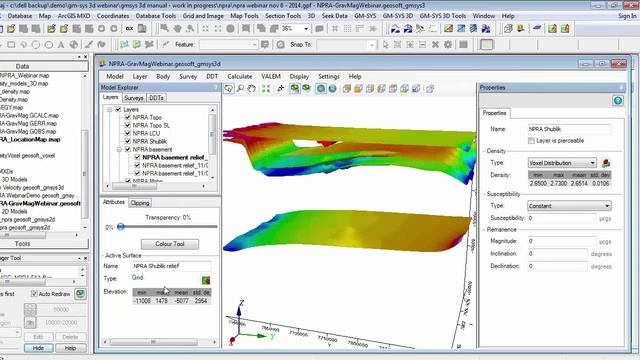640x360 pixels.
Task: Choose the pan hand tool in 3D viewer
Action: 252,89
